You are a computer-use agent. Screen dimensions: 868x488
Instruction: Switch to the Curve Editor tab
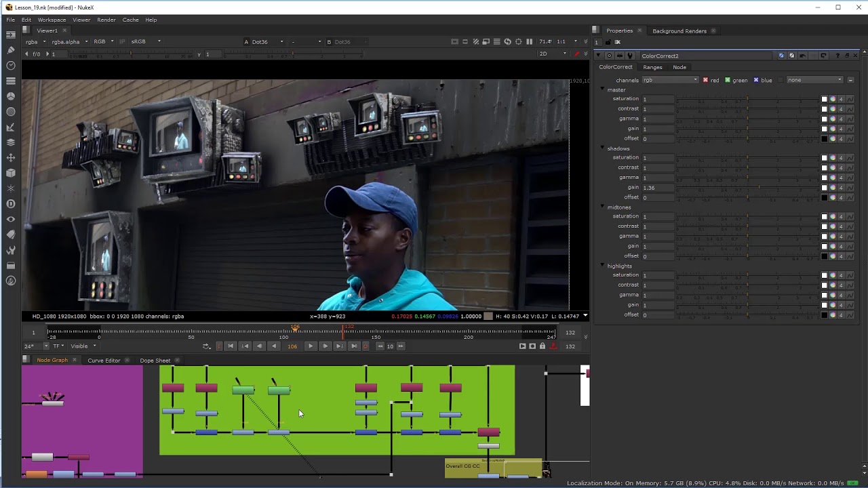[x=104, y=361]
